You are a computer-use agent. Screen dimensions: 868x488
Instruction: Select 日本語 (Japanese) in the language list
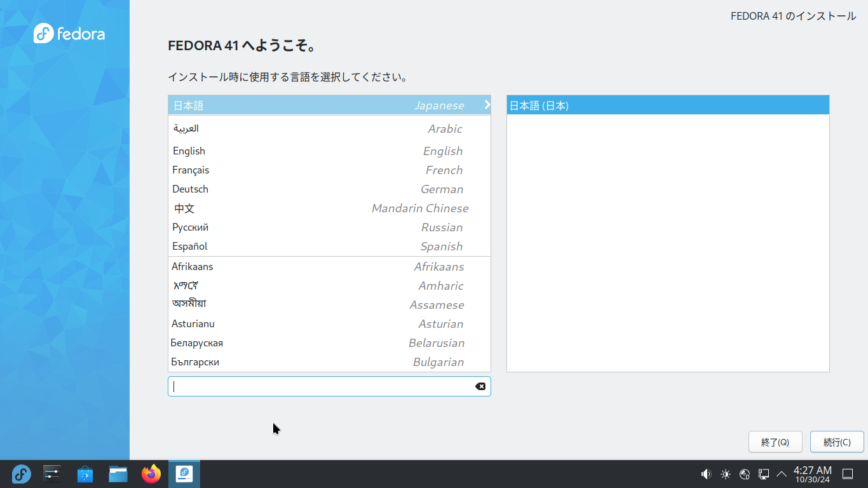(x=329, y=105)
